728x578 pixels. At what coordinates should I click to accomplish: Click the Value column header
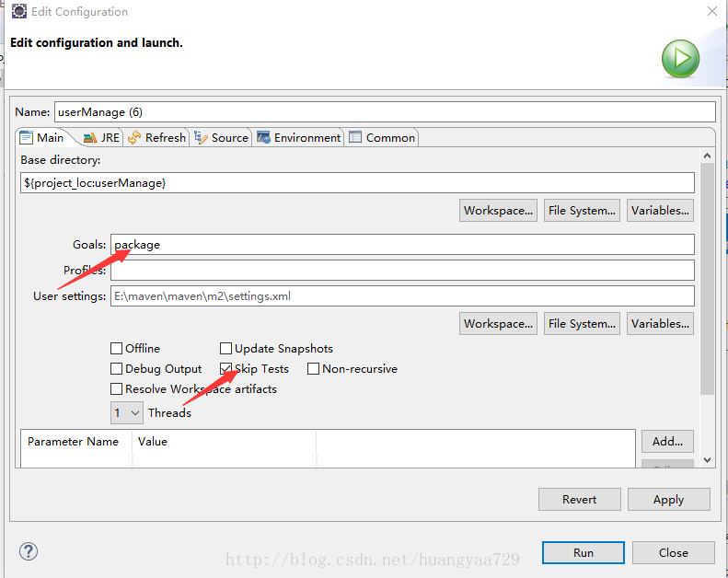coord(152,442)
